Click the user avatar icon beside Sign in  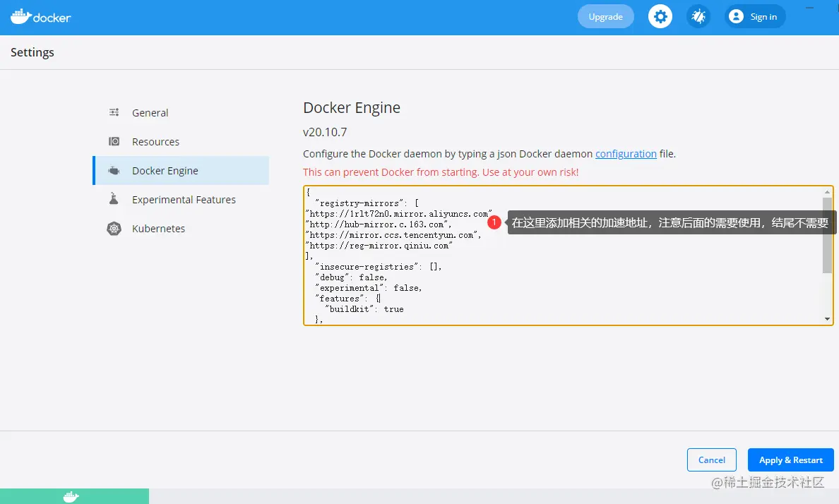(737, 16)
